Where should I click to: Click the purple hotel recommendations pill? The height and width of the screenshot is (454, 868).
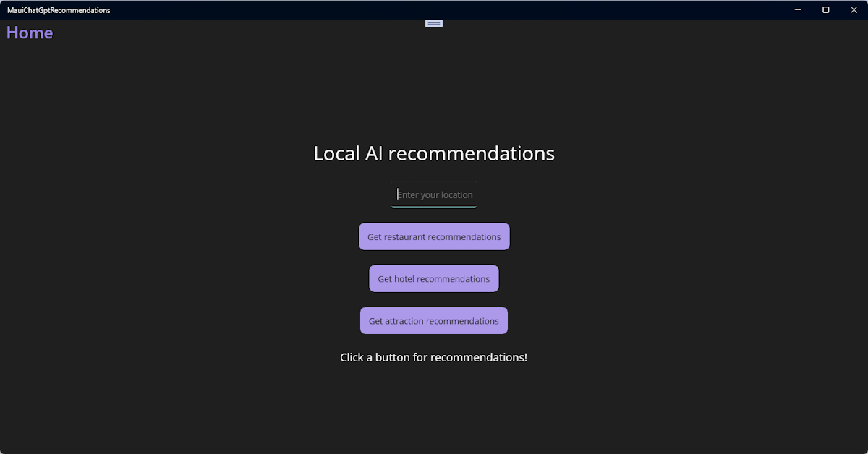(x=434, y=278)
